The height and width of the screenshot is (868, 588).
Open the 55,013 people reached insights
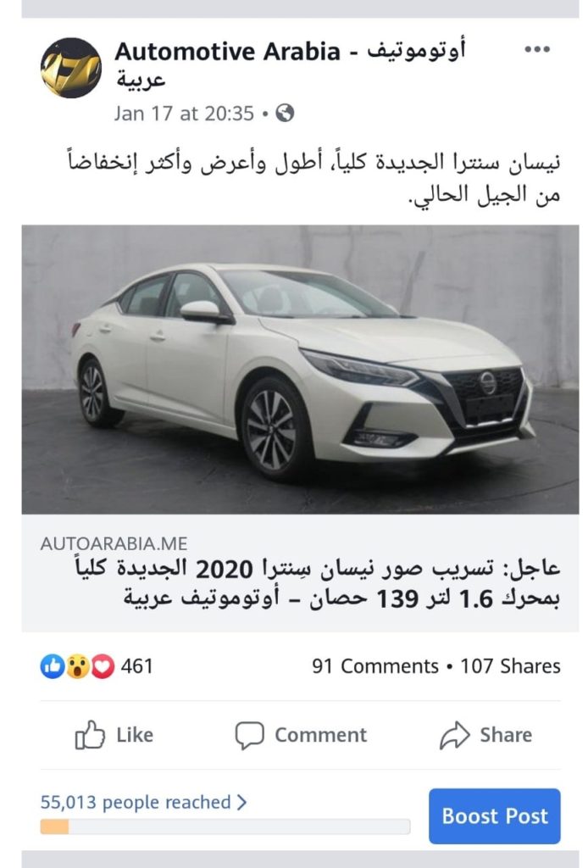(x=136, y=802)
